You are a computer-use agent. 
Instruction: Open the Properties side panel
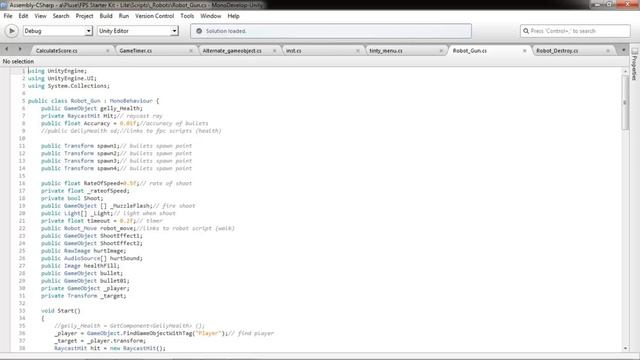[634, 64]
